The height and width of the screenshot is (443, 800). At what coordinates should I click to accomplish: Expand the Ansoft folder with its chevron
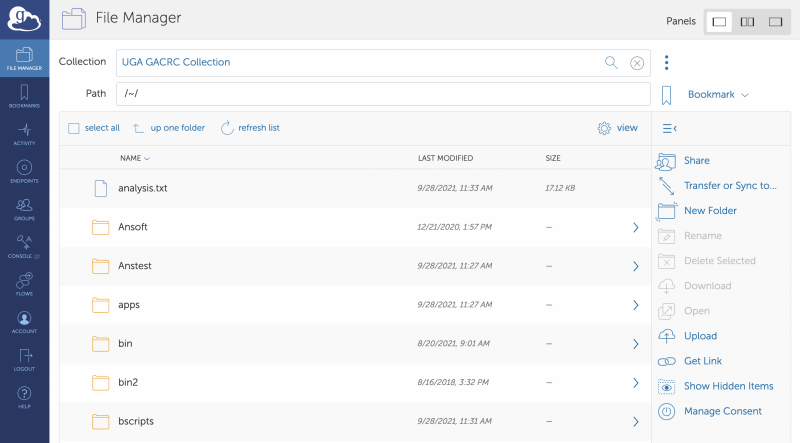coord(635,227)
